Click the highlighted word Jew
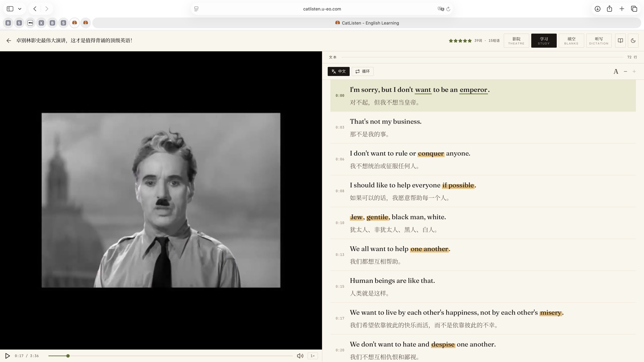This screenshot has width=644, height=362. tap(356, 217)
